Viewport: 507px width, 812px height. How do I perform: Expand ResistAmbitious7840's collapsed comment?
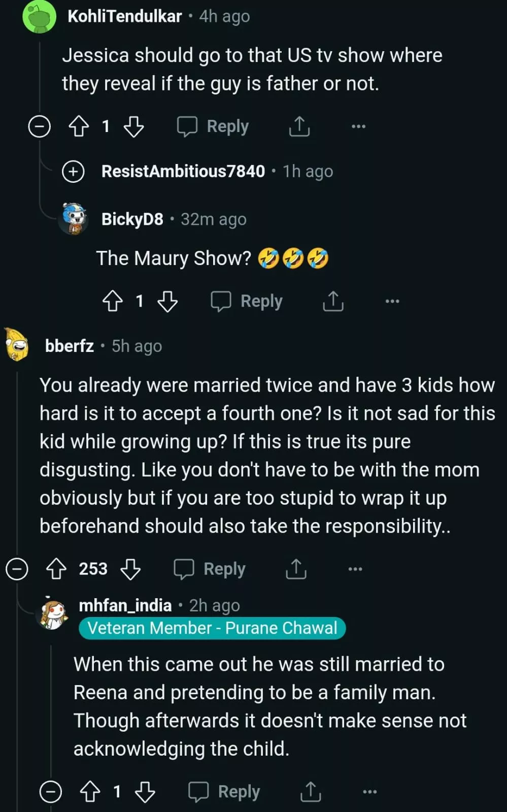point(73,171)
